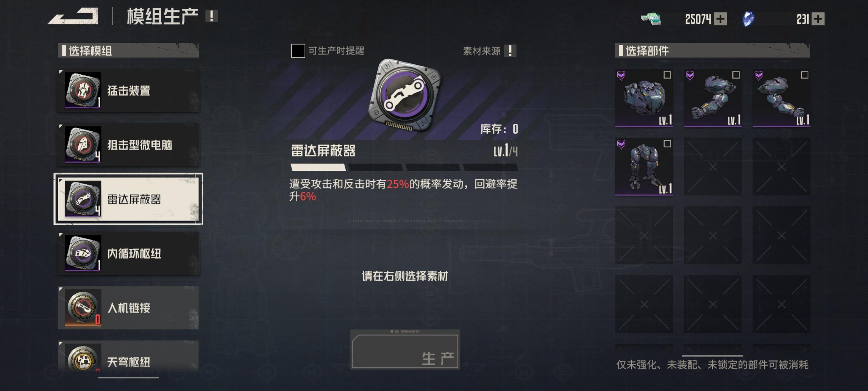The height and width of the screenshot is (391, 868).
Task: Enable the 可生产时提醒 checkbox
Action: point(298,51)
